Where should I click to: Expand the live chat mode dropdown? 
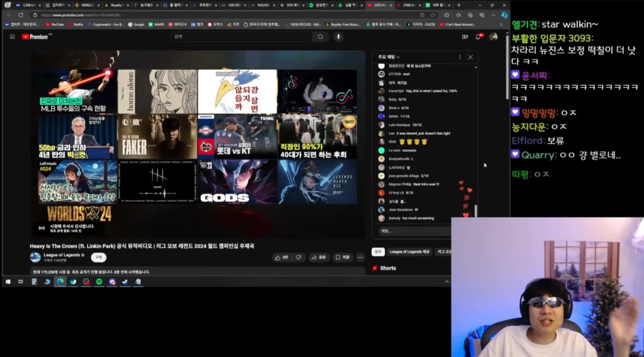pos(389,57)
